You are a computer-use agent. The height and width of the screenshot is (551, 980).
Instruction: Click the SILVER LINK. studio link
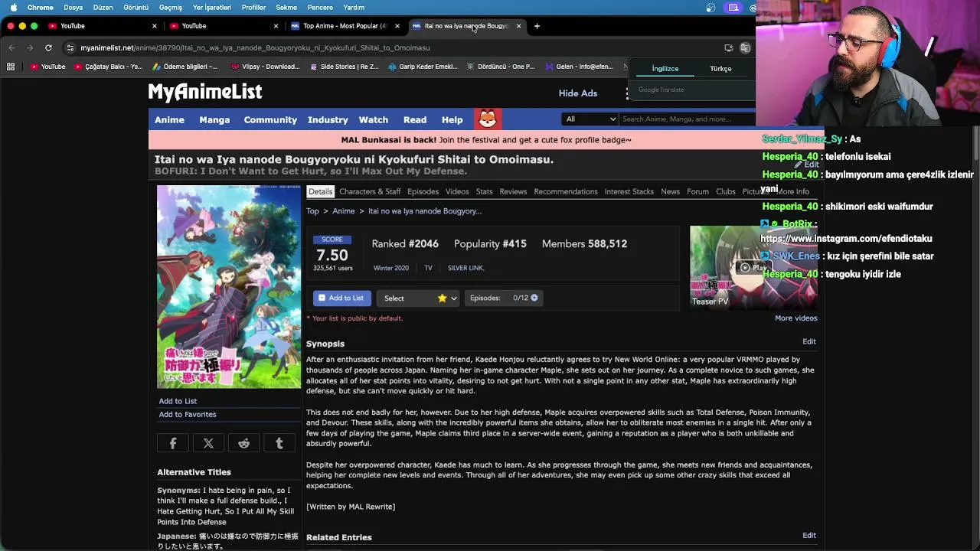465,268
